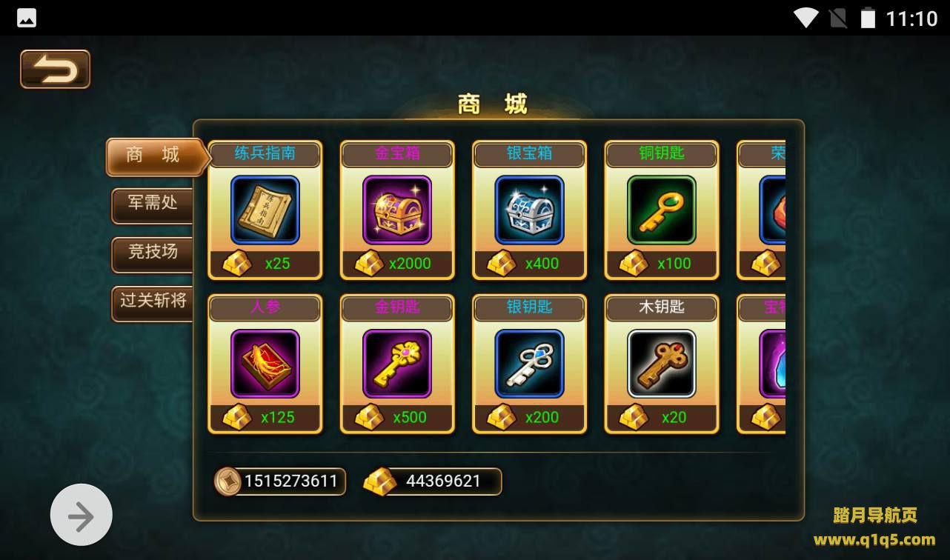
Task: Select the 金钥匙 gold key icon
Action: click(x=397, y=364)
